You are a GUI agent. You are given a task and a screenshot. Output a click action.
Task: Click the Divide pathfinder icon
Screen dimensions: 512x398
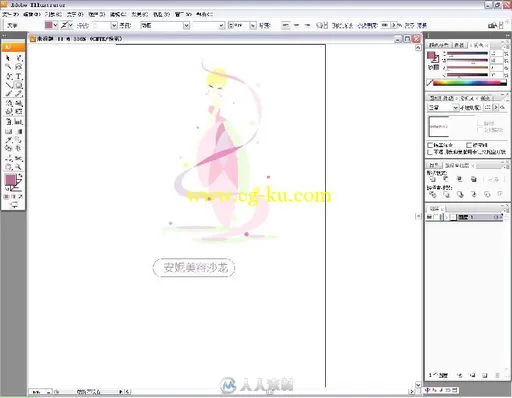pos(433,194)
